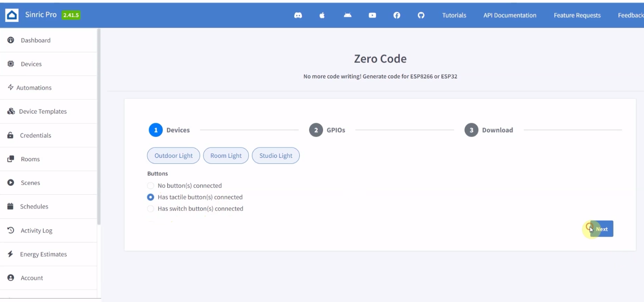Click the Next button
Image resolution: width=644 pixels, height=302 pixels.
(x=601, y=229)
